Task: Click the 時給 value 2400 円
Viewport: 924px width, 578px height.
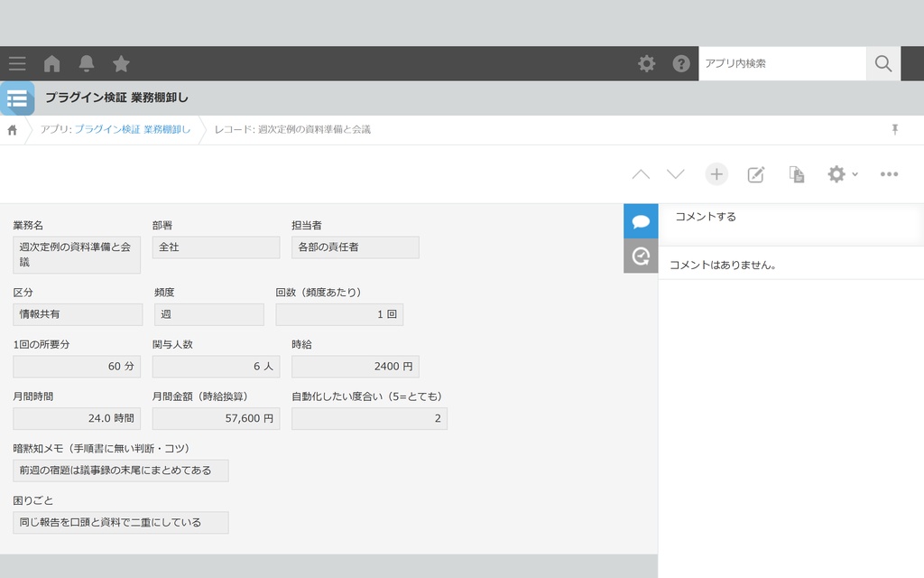Action: point(356,367)
